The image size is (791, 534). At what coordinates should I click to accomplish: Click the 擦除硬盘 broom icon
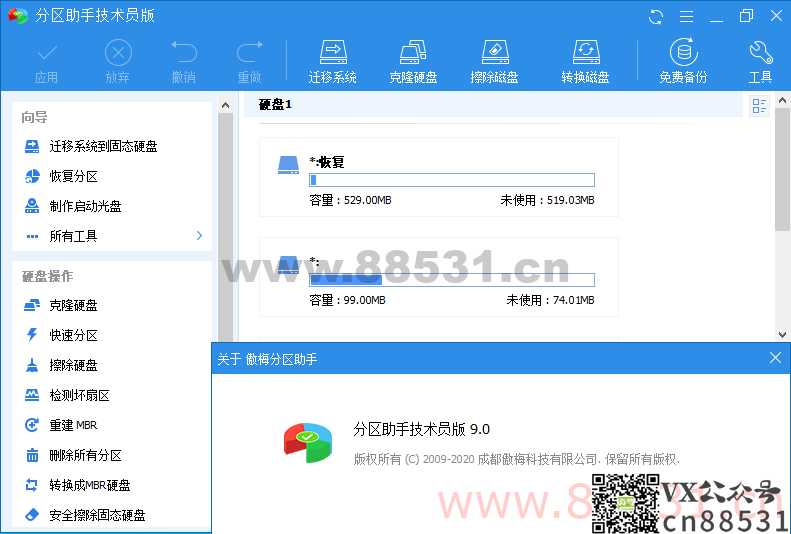coord(32,366)
